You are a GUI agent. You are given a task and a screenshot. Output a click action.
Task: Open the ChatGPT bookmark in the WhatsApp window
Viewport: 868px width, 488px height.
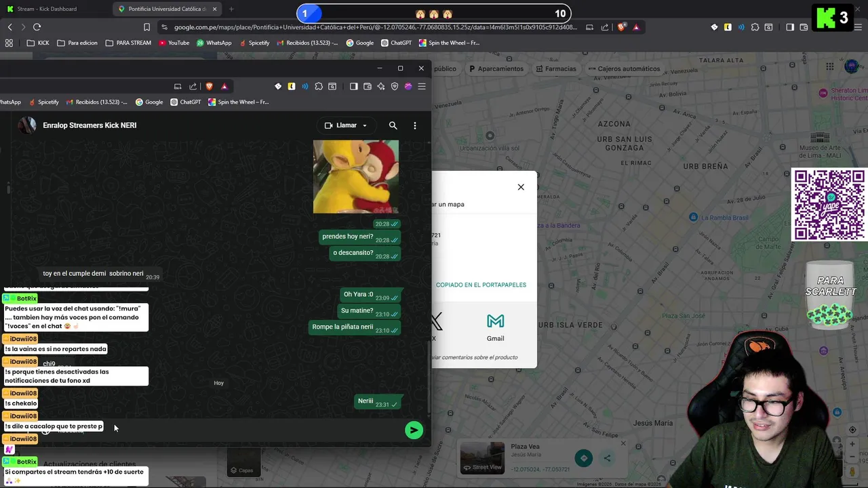pyautogui.click(x=185, y=102)
